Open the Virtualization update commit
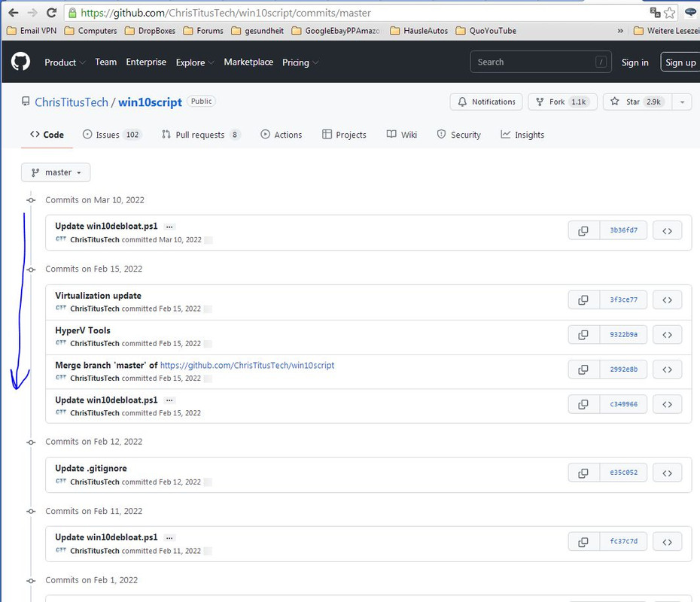 [98, 296]
